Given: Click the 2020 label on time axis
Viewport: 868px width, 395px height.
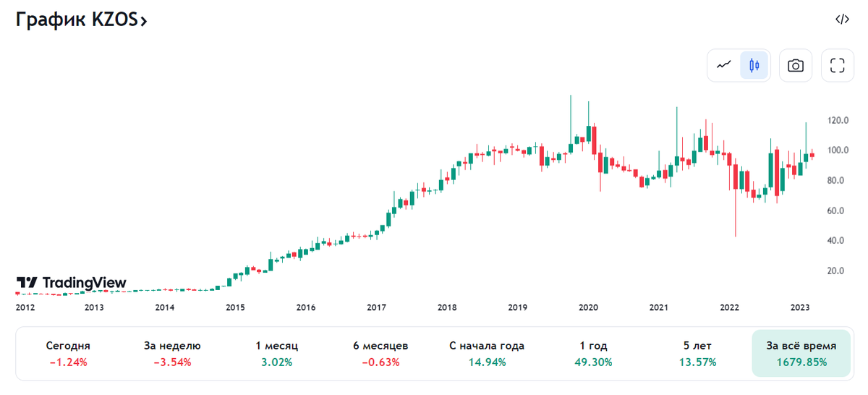Looking at the screenshot, I should 588,307.
